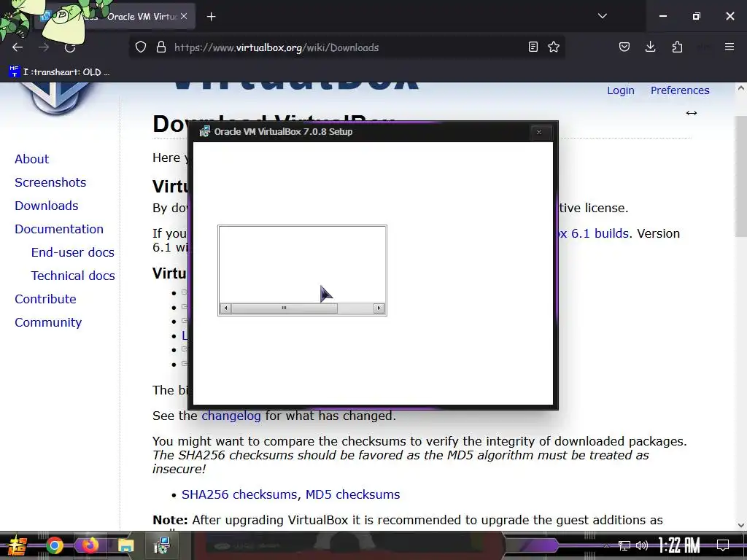This screenshot has width=747, height=560.
Task: Open the Community link
Action: (x=48, y=322)
